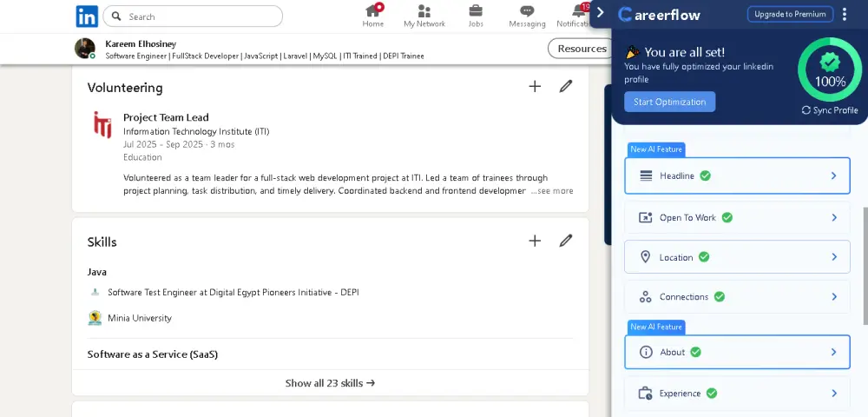
Task: Add a new Volunteering entry
Action: [x=535, y=86]
